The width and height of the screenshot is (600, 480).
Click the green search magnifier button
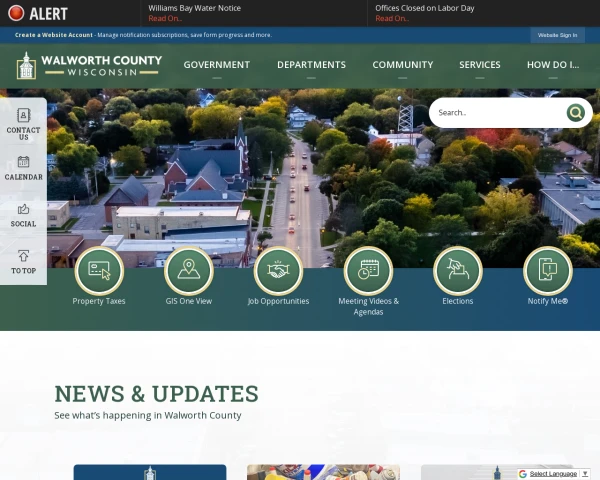(x=576, y=113)
